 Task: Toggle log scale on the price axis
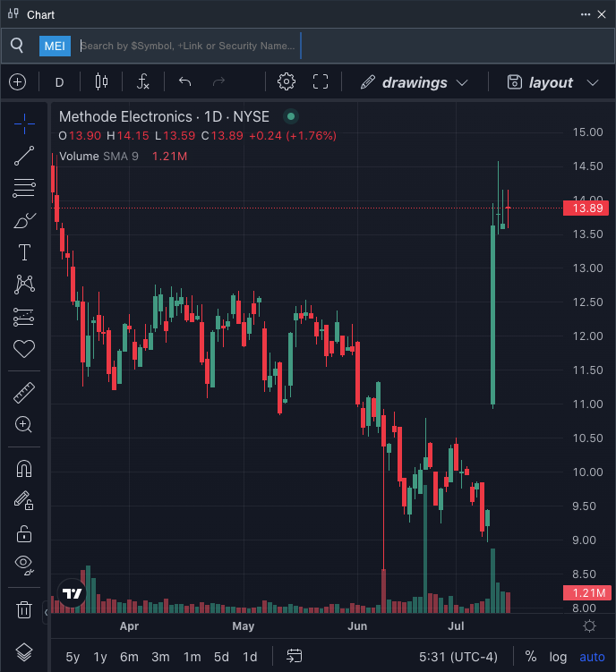[x=558, y=657]
